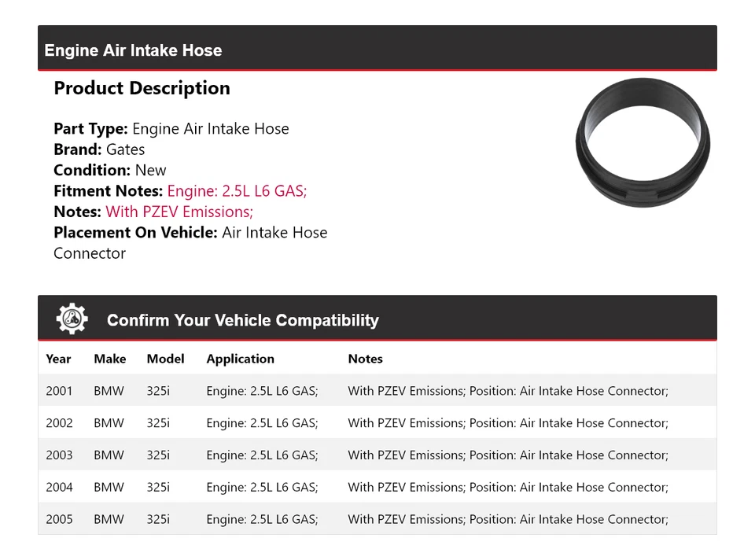Viewport: 755px width, 560px height.
Task: Click the red fitment note Engine: 2.5L L6 GAS
Action: point(237,191)
